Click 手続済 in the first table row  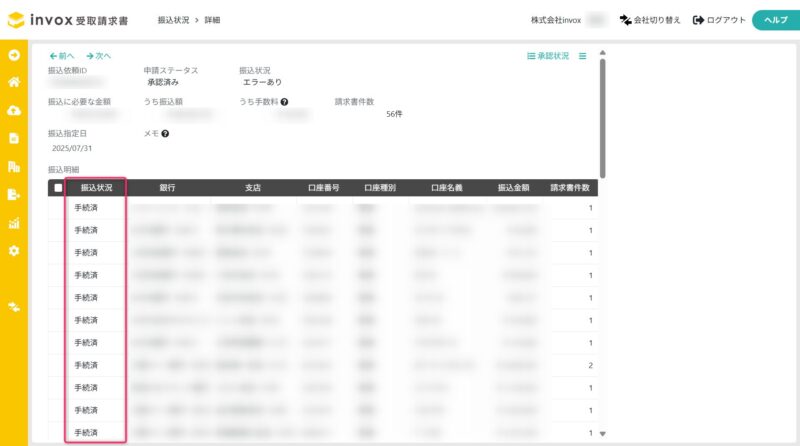tap(86, 208)
